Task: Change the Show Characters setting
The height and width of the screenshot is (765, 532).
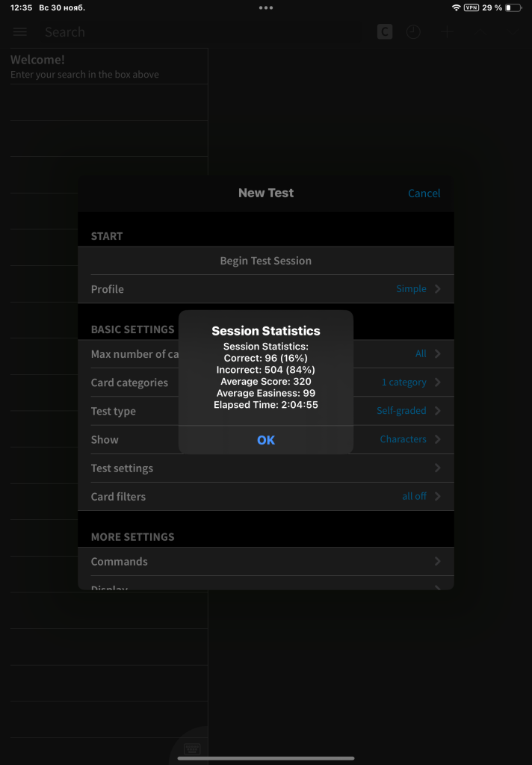Action: 403,439
